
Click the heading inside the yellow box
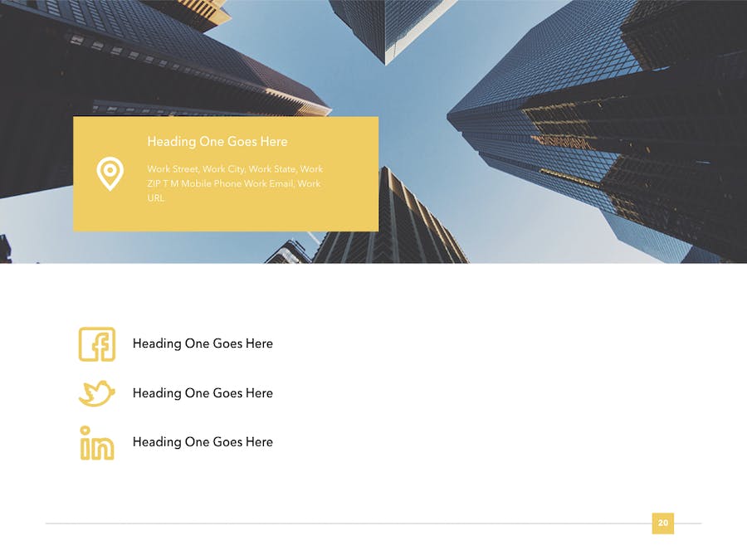coord(217,142)
